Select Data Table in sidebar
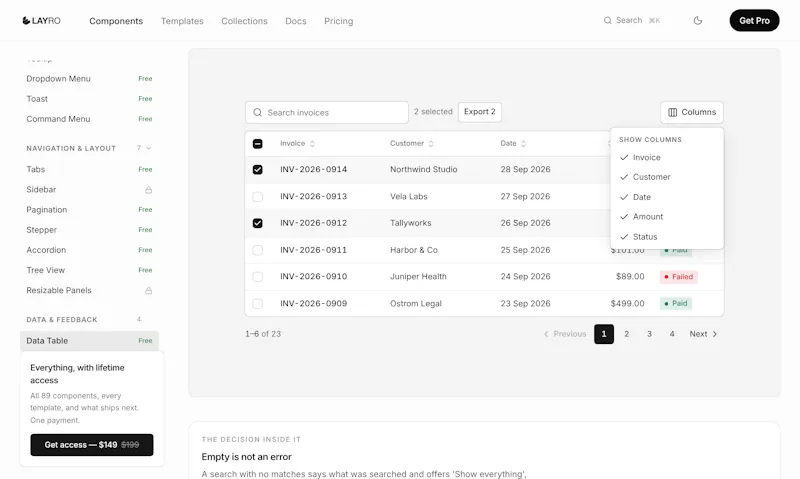This screenshot has width=800, height=479. (x=89, y=341)
